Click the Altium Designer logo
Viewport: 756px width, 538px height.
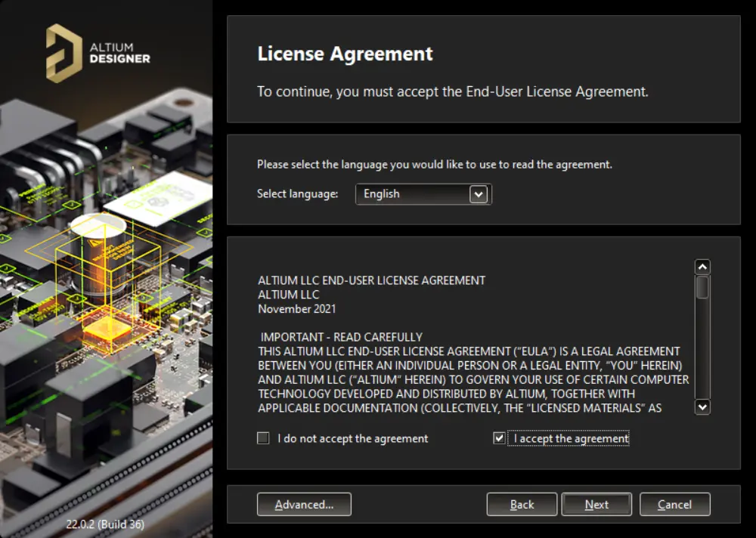pos(98,54)
